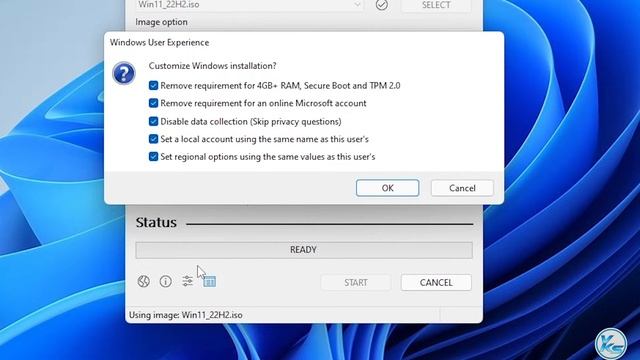Toggle Disable data collection checkbox

pyautogui.click(x=153, y=122)
